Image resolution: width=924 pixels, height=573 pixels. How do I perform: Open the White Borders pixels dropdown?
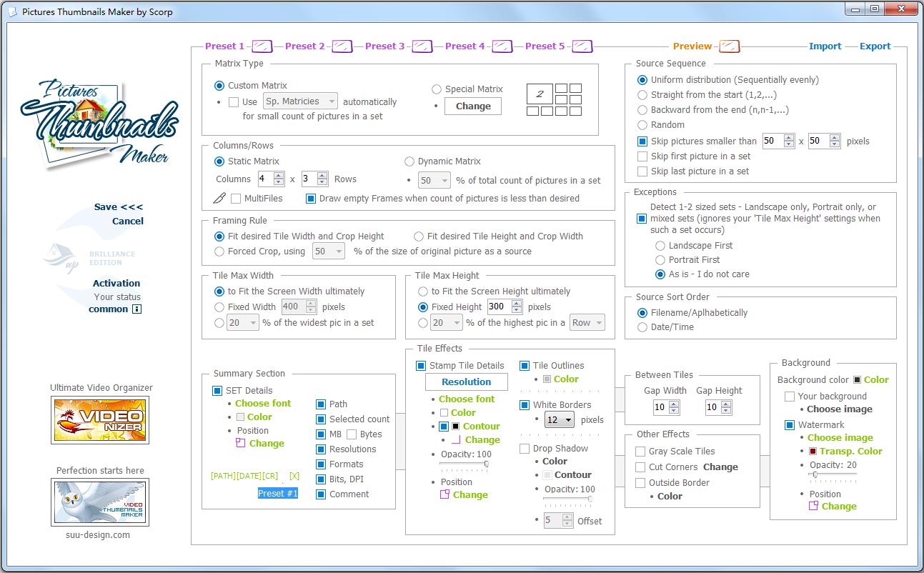pos(560,420)
